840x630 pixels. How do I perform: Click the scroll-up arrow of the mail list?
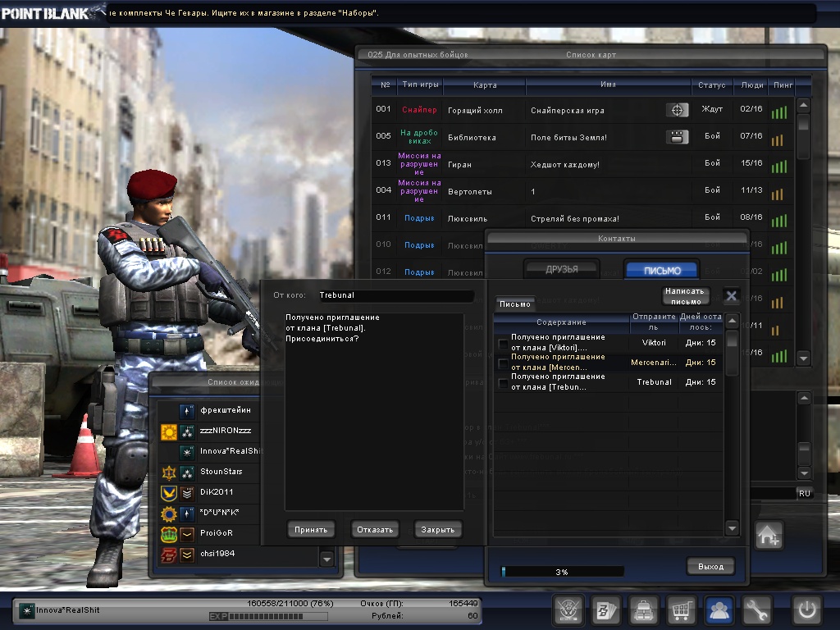click(733, 321)
